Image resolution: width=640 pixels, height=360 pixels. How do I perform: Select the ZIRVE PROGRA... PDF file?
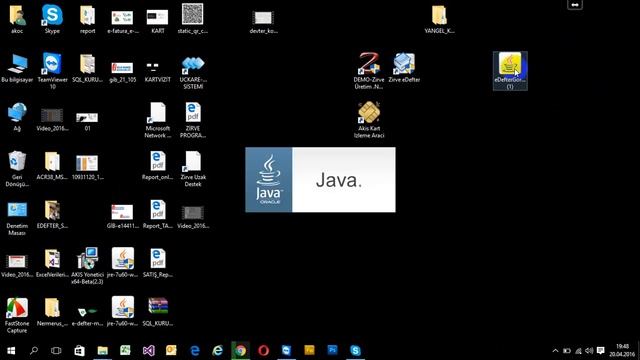point(193,120)
